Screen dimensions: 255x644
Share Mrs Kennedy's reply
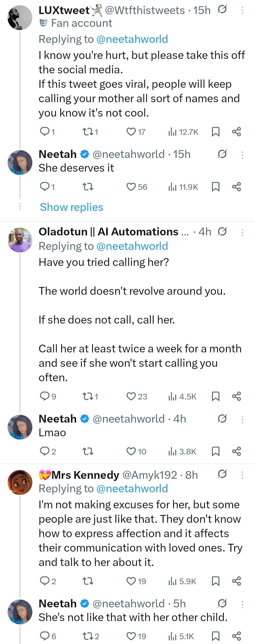[236, 581]
